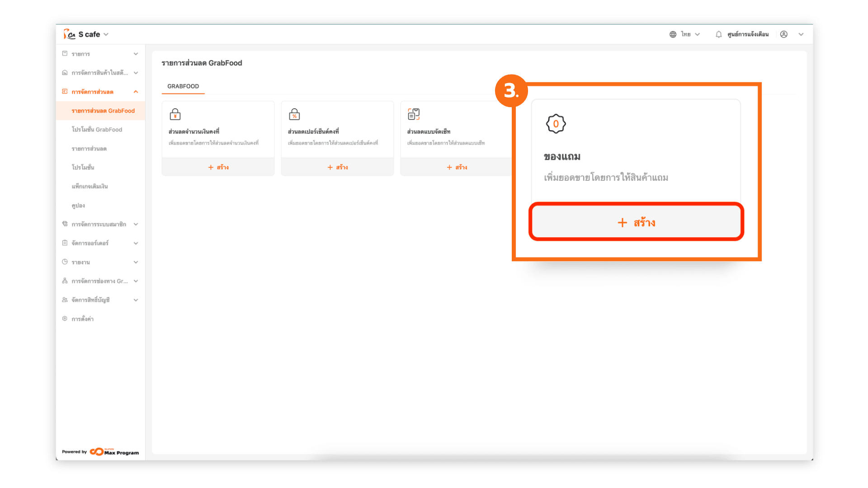868x488 pixels.
Task: Open the user account profile icon
Action: tap(784, 34)
